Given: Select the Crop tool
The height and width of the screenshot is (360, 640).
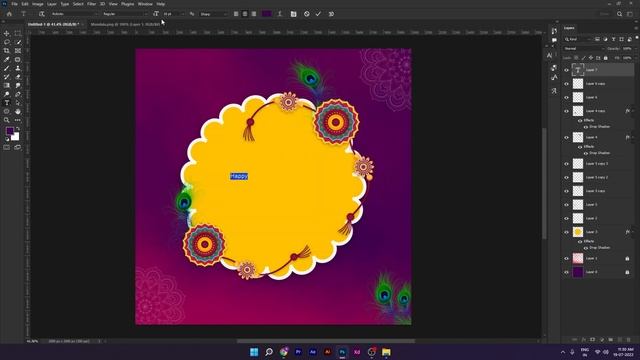Looking at the screenshot, I should point(7,51).
